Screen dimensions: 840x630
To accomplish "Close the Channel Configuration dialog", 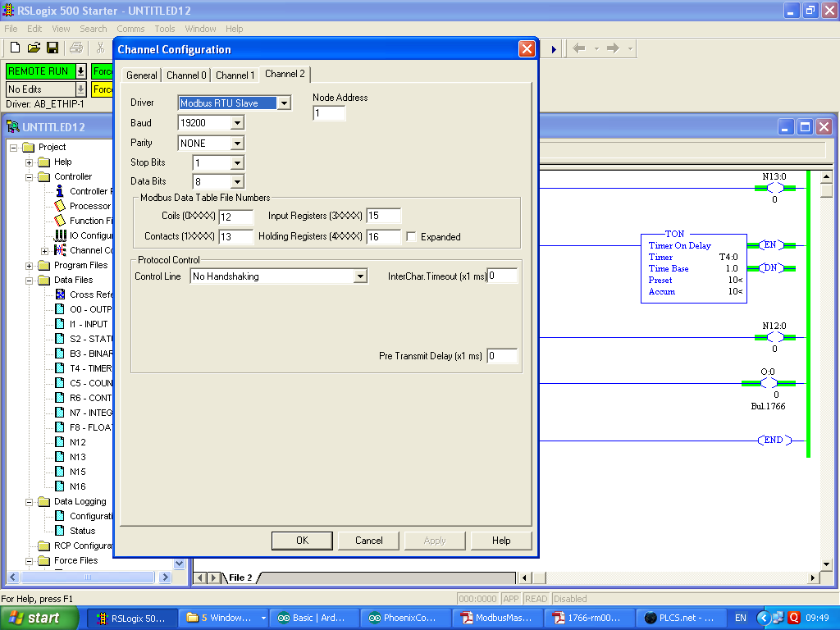I will click(x=527, y=48).
